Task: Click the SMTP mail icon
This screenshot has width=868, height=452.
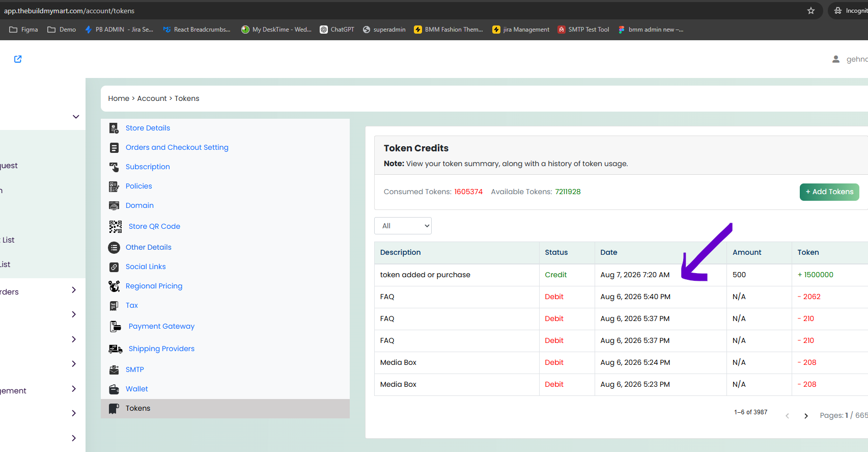Action: (x=114, y=370)
